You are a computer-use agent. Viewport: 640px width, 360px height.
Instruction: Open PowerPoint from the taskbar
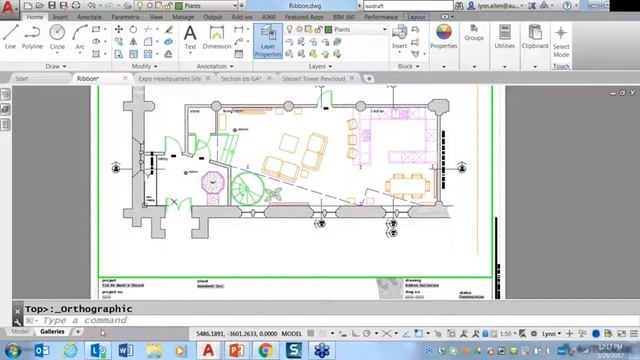pyautogui.click(x=236, y=350)
